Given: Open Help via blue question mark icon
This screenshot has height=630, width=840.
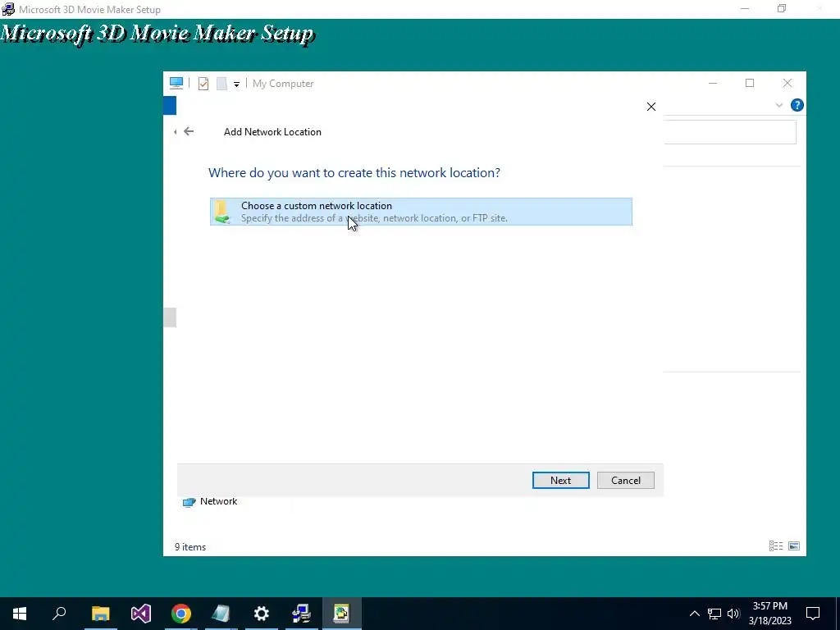Looking at the screenshot, I should pyautogui.click(x=797, y=105).
